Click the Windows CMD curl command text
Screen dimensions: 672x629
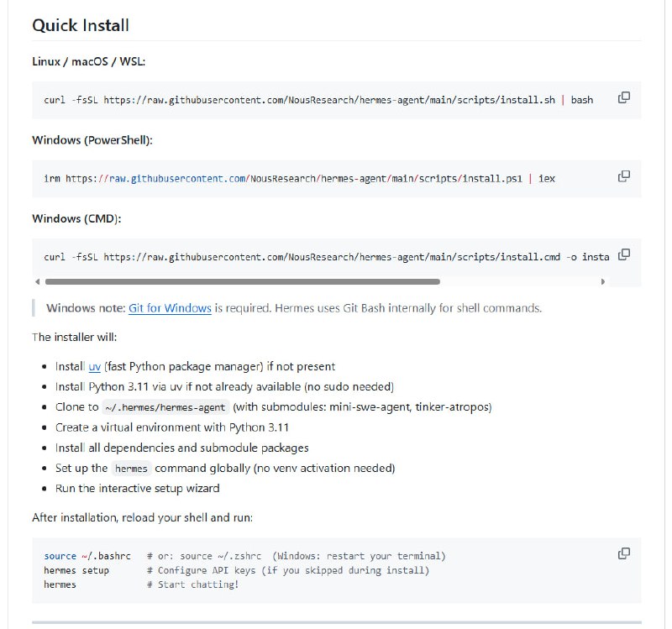[x=326, y=257]
